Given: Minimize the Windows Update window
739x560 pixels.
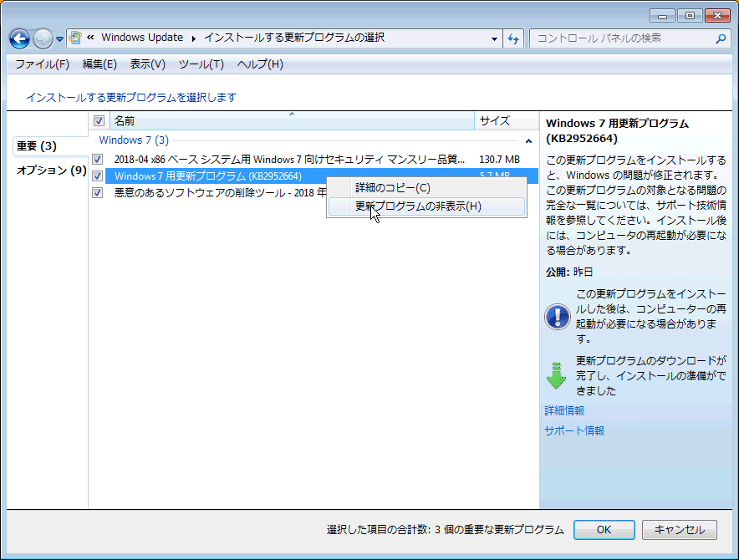Looking at the screenshot, I should click(662, 16).
